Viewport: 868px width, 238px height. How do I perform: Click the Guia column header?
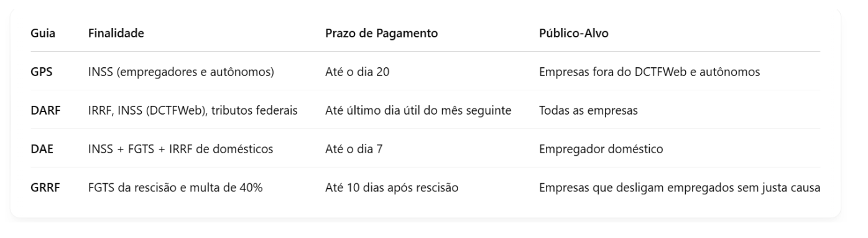(42, 34)
